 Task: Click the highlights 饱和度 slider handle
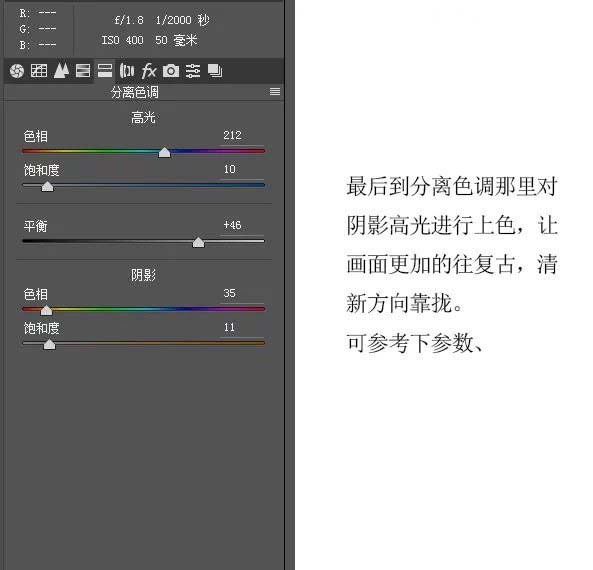click(x=47, y=186)
